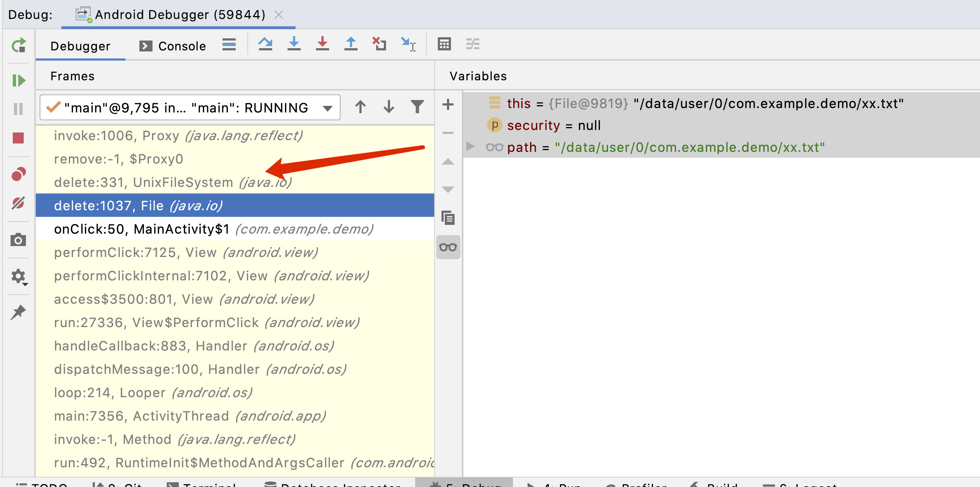Image resolution: width=980 pixels, height=487 pixels.
Task: Click Drop Frame icon
Action: [379, 44]
